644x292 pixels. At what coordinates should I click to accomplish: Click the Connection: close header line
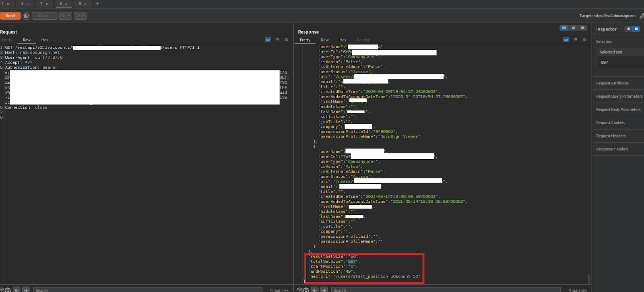click(26, 107)
